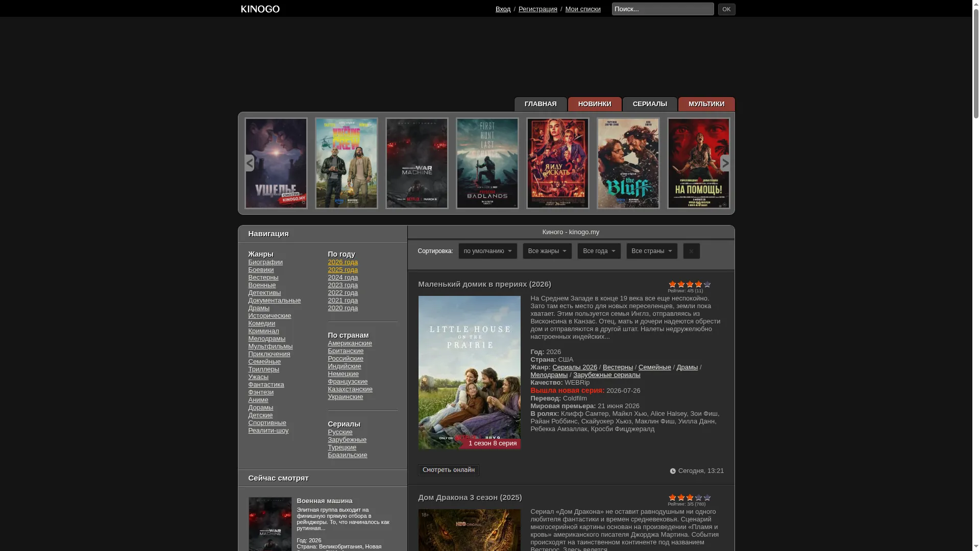Slide the poster carousel left with the arrow
Screen dimensions: 980x551
250,163
